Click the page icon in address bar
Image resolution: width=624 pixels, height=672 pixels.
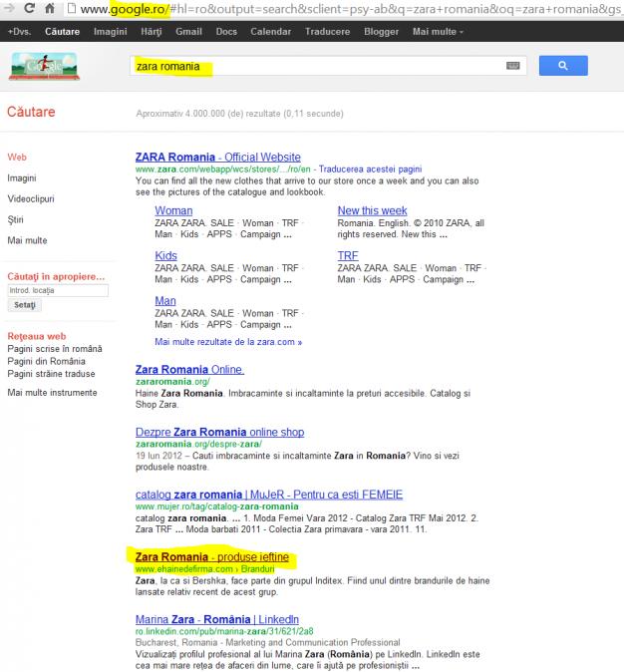(x=72, y=8)
